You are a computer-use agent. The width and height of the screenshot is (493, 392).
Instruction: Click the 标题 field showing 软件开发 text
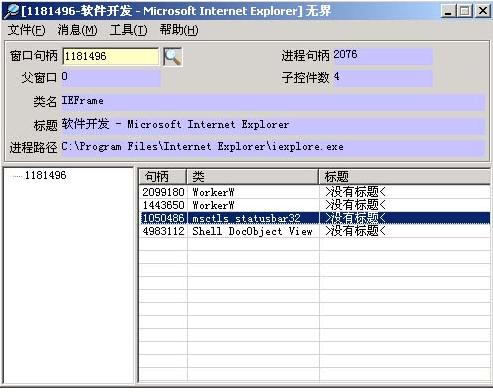273,126
